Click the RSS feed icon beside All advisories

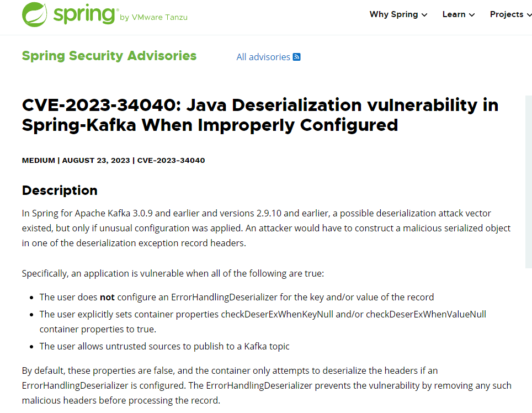pos(296,57)
